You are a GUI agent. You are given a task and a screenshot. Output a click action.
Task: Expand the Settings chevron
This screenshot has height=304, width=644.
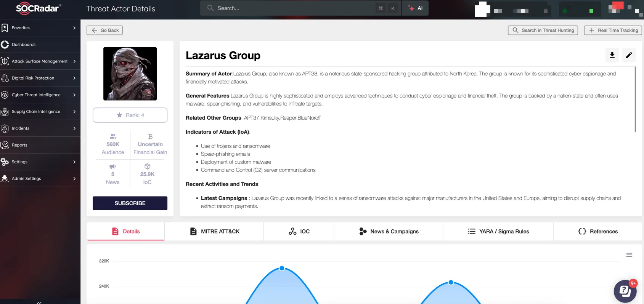coord(74,162)
